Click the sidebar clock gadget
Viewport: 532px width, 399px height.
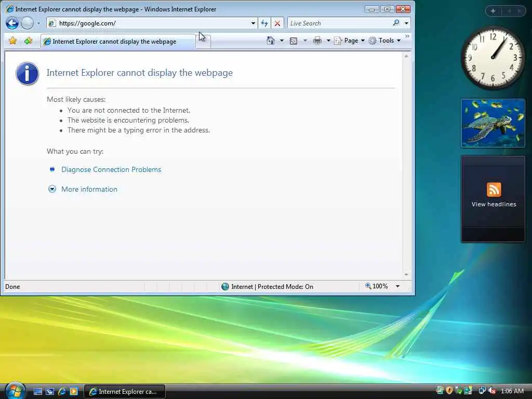(x=493, y=57)
